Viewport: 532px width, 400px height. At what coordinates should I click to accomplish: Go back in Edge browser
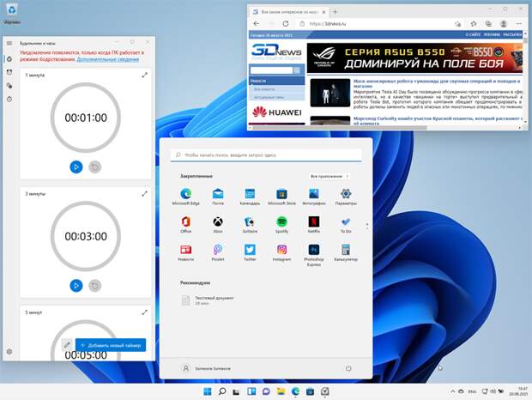tap(257, 24)
